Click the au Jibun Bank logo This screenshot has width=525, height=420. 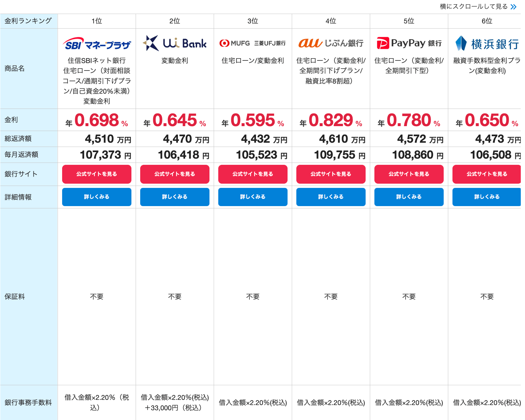pos(331,43)
